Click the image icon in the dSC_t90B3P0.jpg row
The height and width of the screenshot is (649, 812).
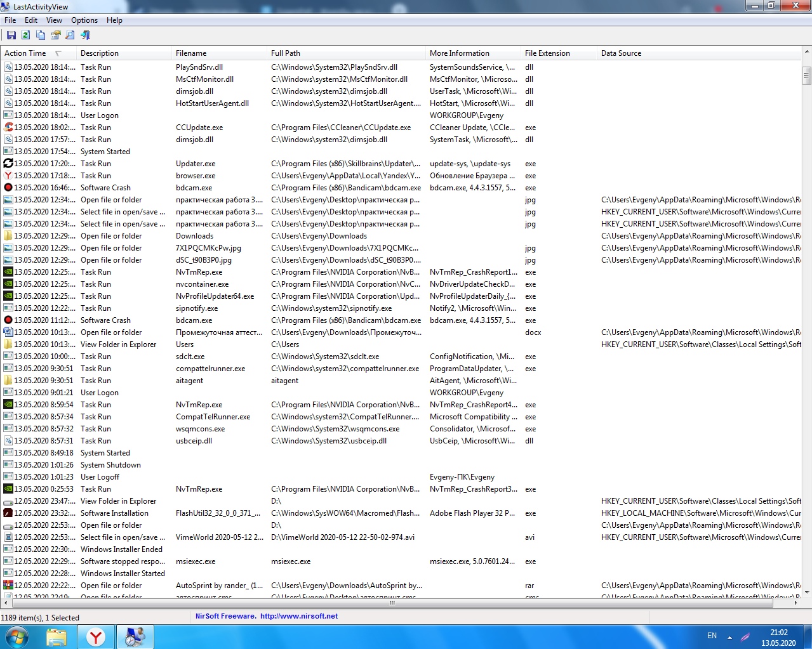pyautogui.click(x=8, y=260)
